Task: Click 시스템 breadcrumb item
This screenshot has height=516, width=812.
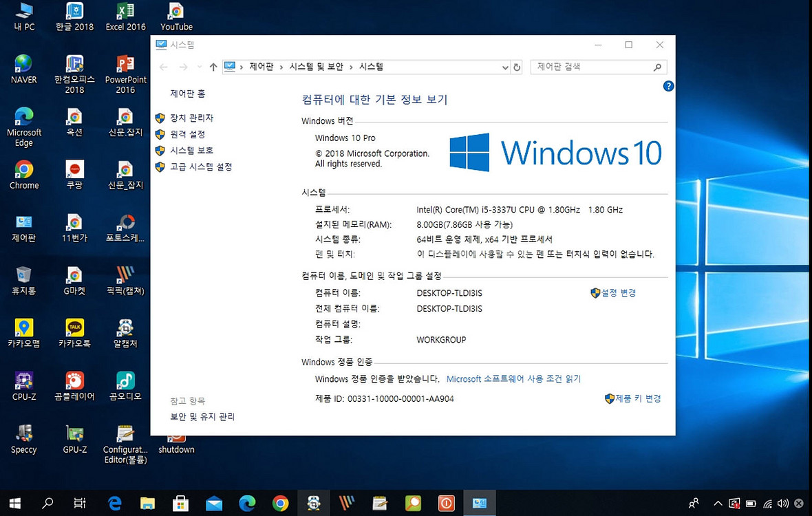Action: click(x=372, y=67)
